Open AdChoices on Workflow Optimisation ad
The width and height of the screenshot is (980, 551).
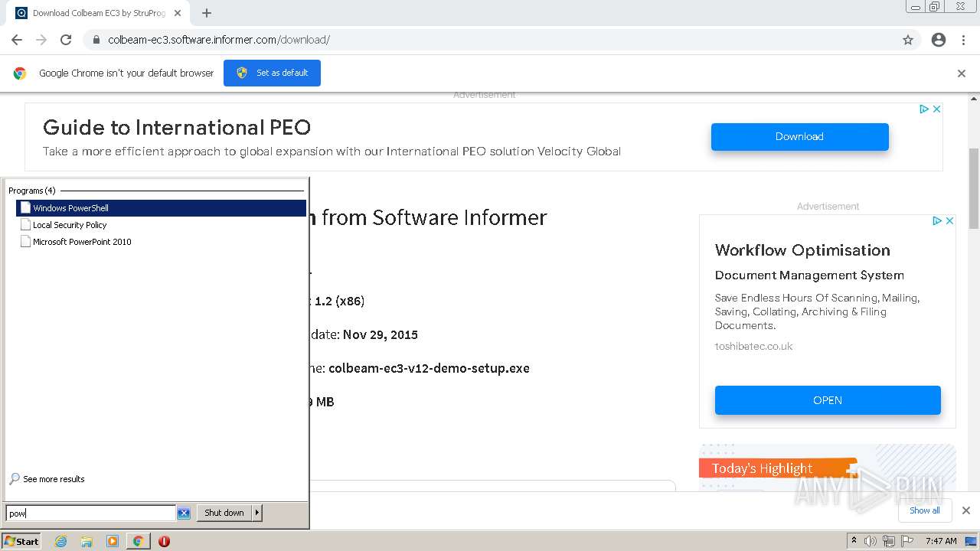937,220
